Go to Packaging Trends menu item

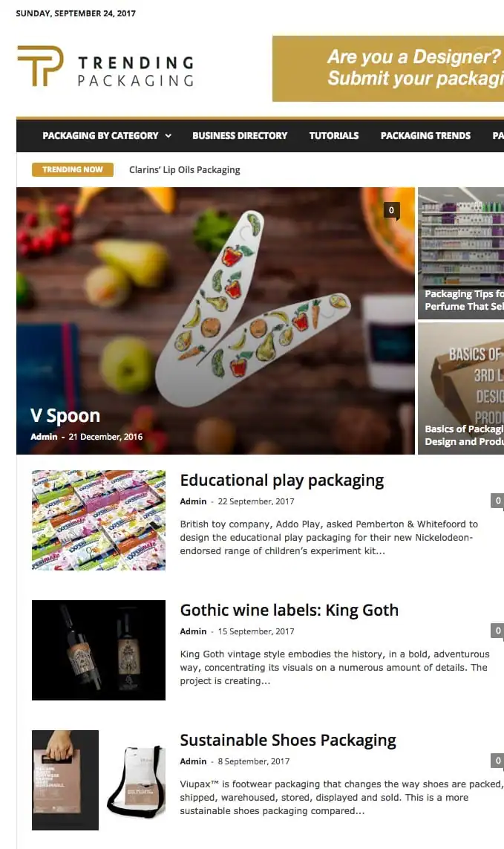pos(425,135)
